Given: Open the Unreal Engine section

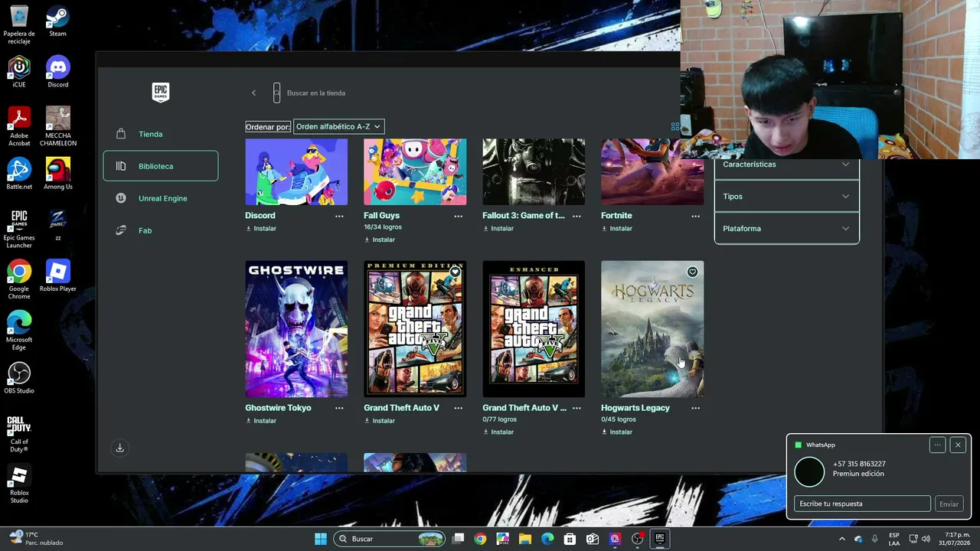Looking at the screenshot, I should [x=161, y=198].
